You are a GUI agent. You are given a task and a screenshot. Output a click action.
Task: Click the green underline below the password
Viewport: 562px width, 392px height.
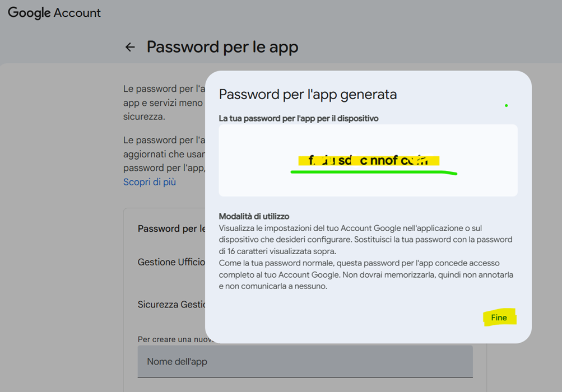(x=374, y=172)
